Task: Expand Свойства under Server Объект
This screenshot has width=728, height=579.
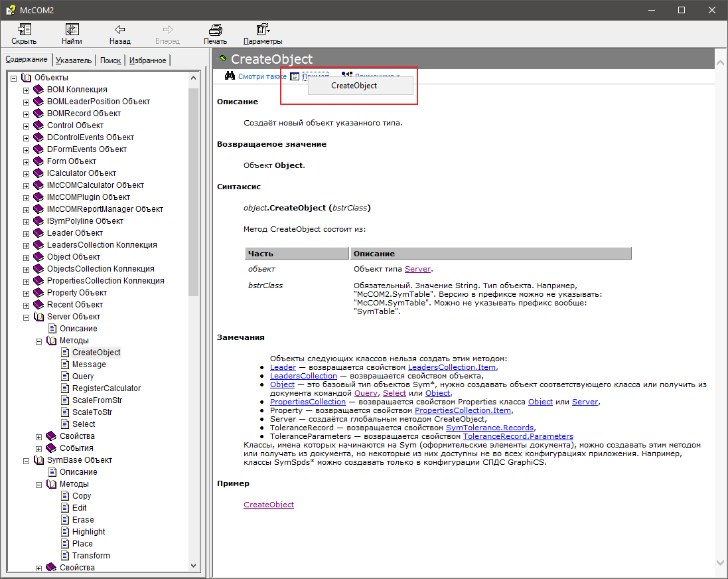Action: (x=39, y=436)
